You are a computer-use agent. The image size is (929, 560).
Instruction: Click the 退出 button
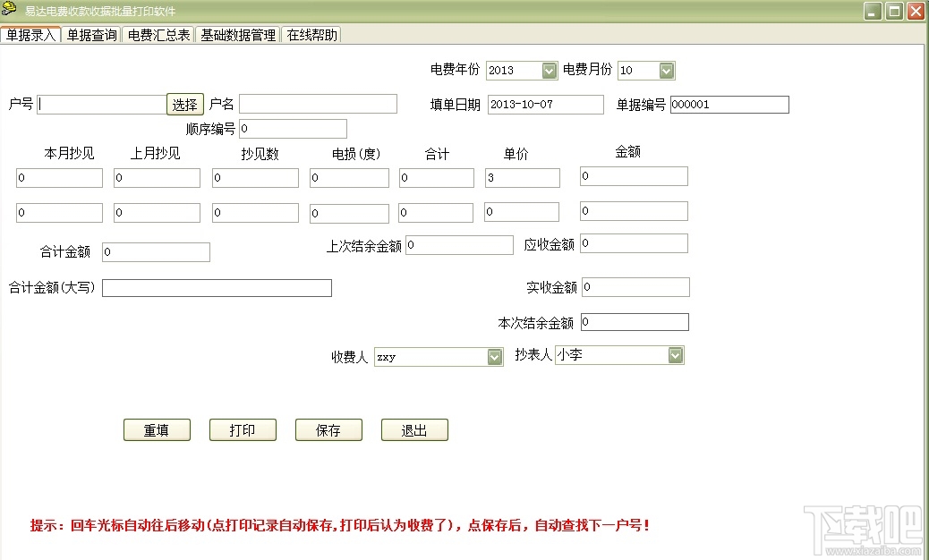(414, 430)
